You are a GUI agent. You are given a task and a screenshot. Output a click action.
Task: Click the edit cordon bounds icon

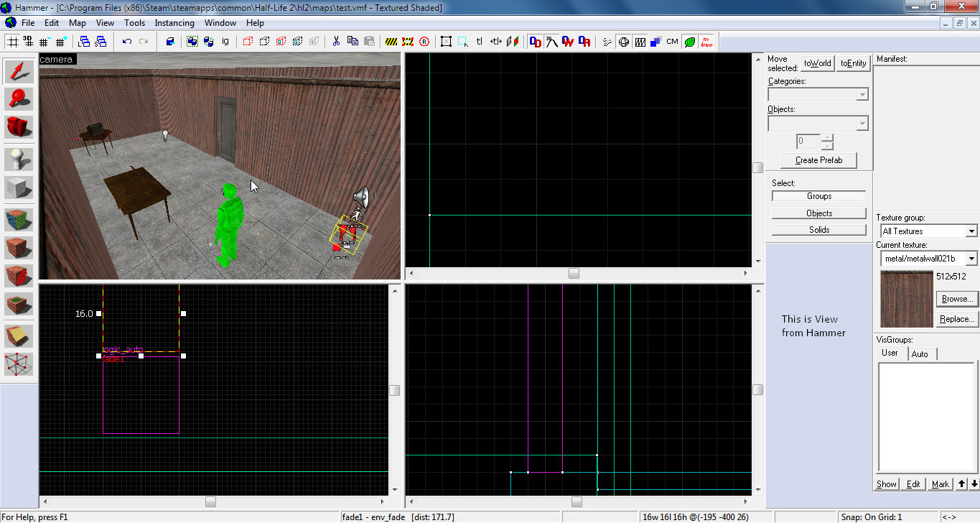(408, 42)
